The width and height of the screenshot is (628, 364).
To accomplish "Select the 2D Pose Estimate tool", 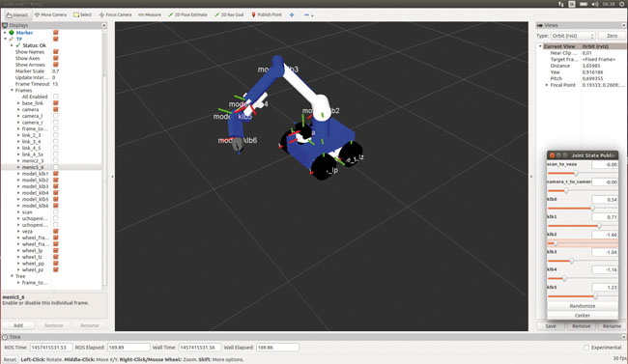I will coord(187,14).
